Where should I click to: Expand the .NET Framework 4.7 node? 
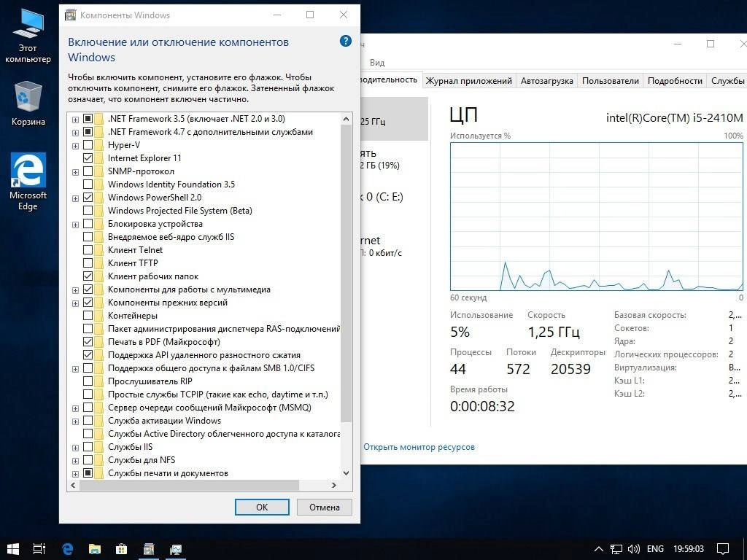(75, 133)
